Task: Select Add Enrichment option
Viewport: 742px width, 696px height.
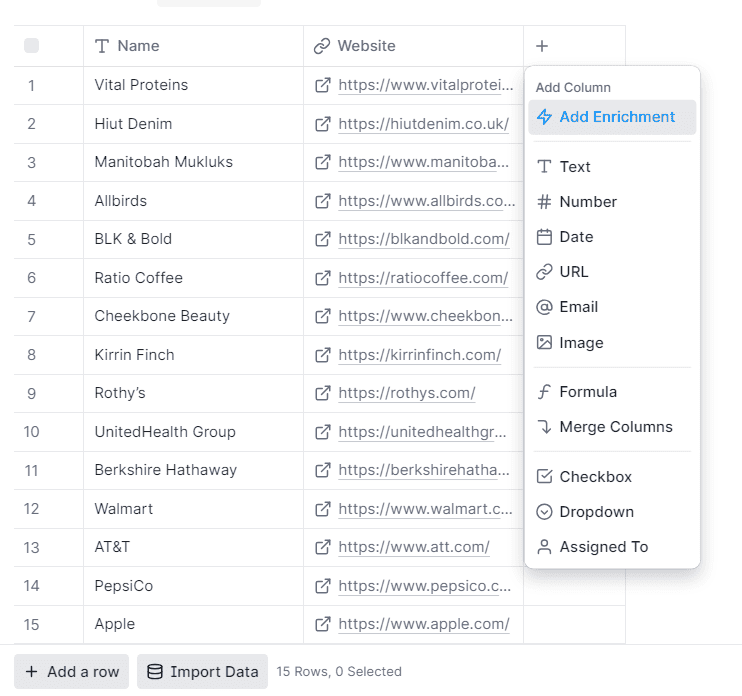Action: [x=616, y=117]
